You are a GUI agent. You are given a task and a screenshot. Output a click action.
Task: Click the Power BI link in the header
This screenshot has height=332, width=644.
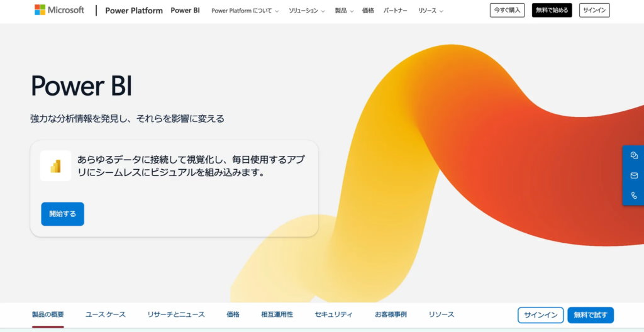coord(186,11)
